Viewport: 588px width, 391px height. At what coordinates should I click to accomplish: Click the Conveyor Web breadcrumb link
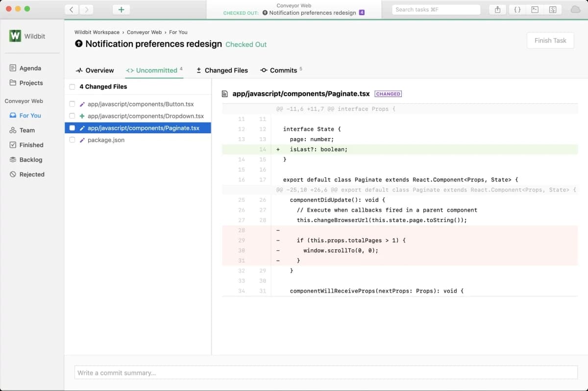144,32
